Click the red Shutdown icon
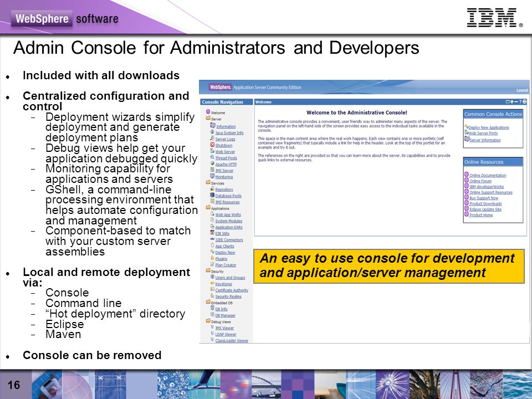 [x=212, y=145]
